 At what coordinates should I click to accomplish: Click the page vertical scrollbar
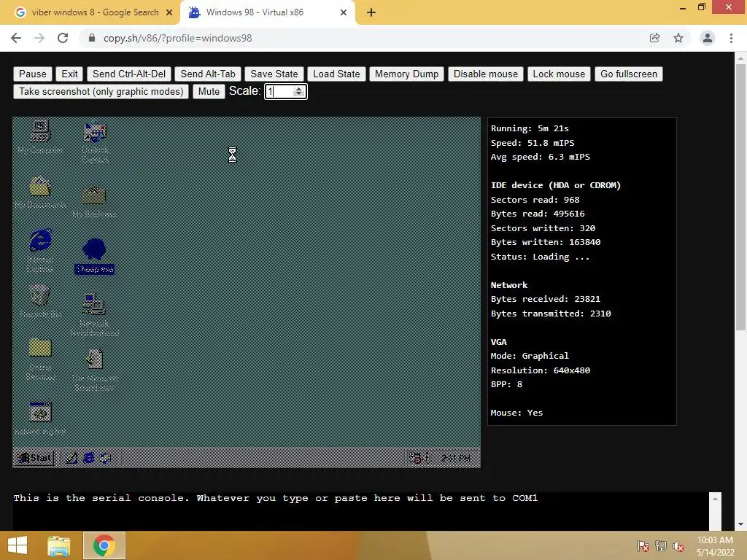[x=741, y=197]
